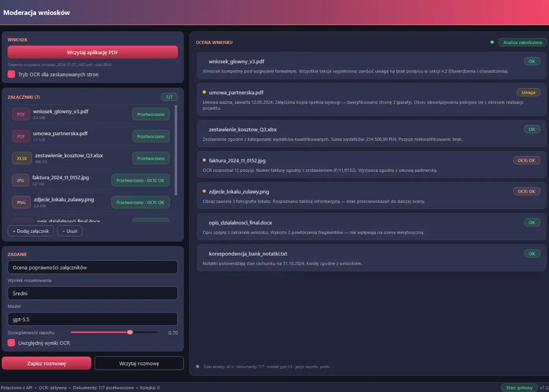The width and height of the screenshot is (549, 392).
Task: Click the Uwaga badge on umowa_partnerska.pdf
Action: [x=529, y=92]
